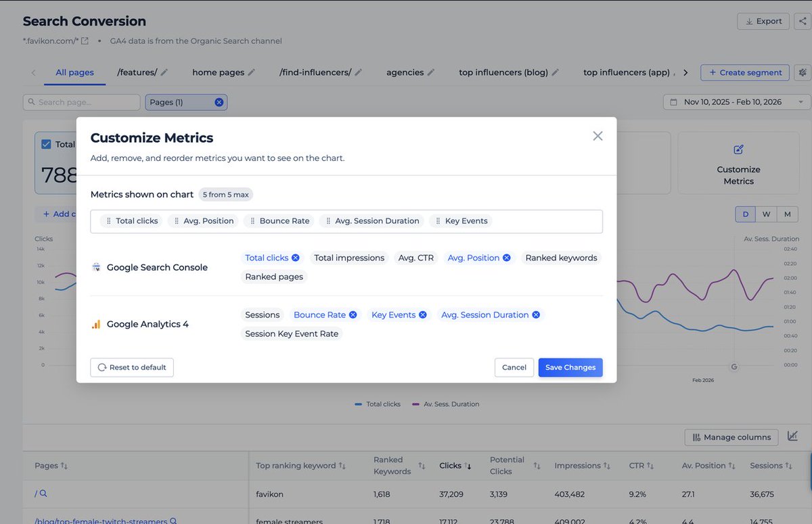Click the Save Changes button
Screen dimensions: 812x524
pyautogui.click(x=570, y=367)
